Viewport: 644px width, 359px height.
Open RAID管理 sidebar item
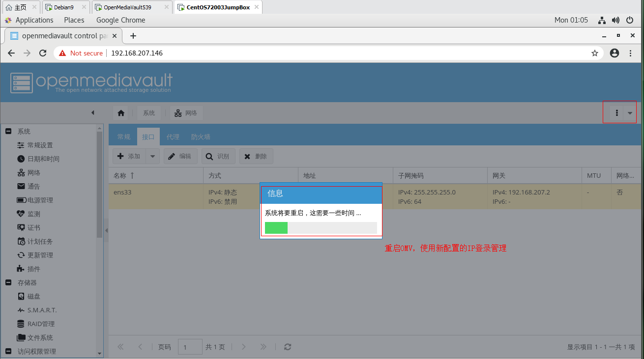[35, 324]
